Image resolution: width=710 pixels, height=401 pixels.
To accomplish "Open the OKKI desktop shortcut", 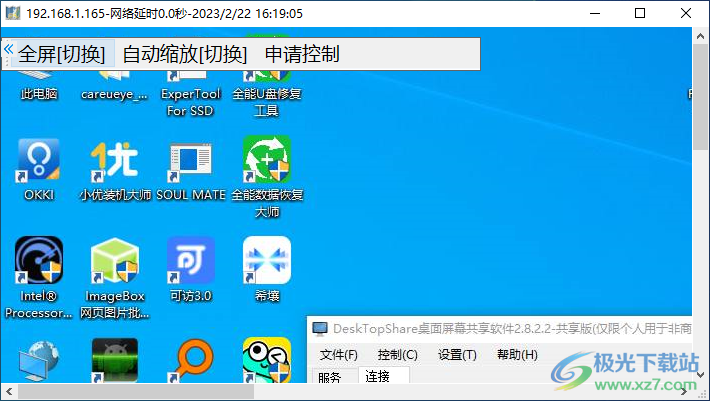I will (x=38, y=160).
